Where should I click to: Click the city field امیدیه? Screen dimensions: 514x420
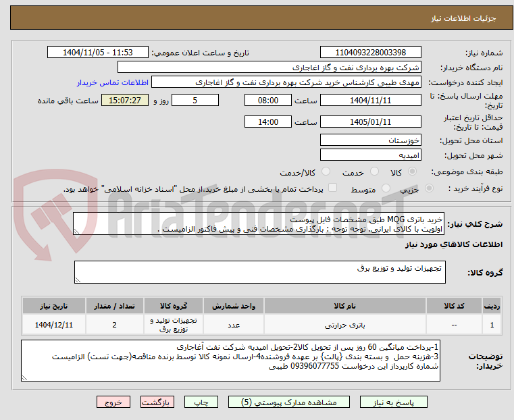pos(370,155)
